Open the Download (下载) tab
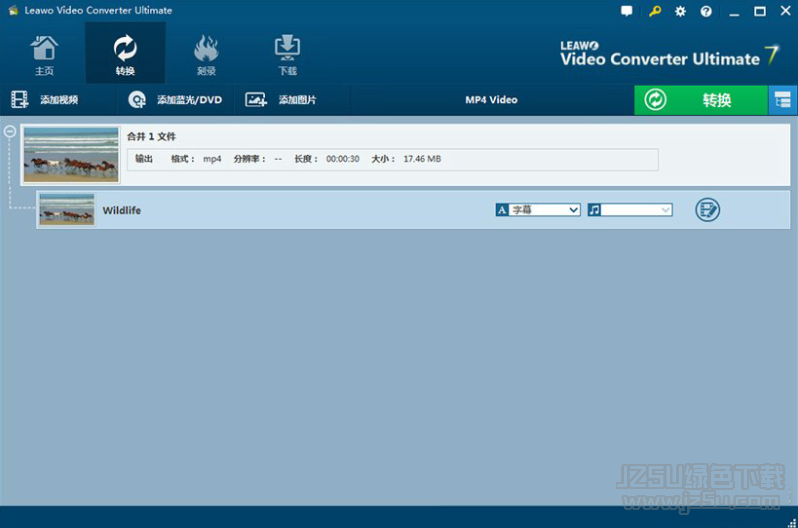Viewport: 798px width, 528px height. click(288, 53)
